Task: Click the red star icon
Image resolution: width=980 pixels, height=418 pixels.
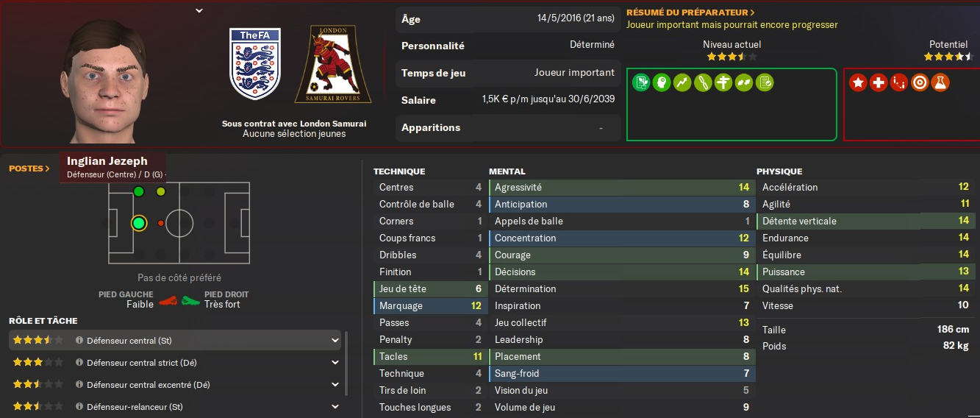Action: pyautogui.click(x=858, y=83)
